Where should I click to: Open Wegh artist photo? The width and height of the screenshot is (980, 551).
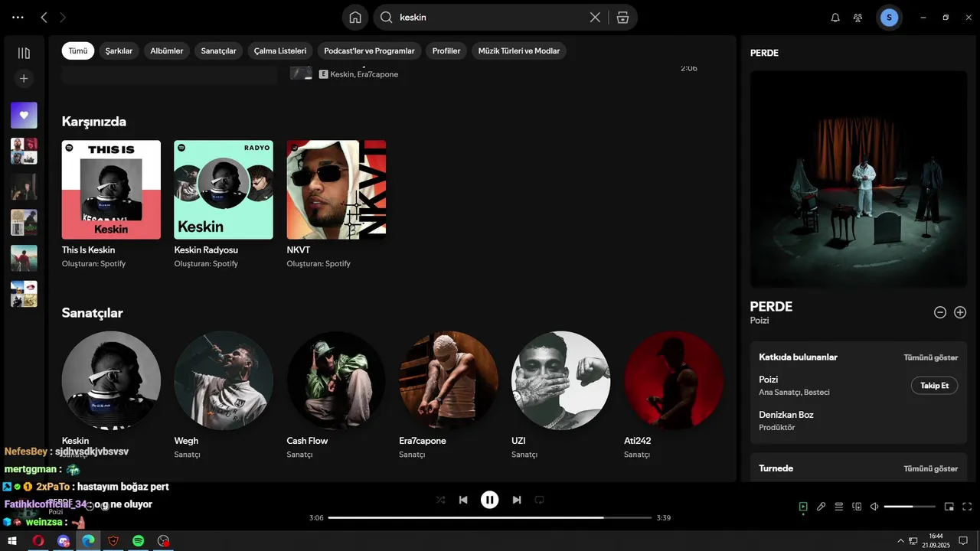point(224,380)
